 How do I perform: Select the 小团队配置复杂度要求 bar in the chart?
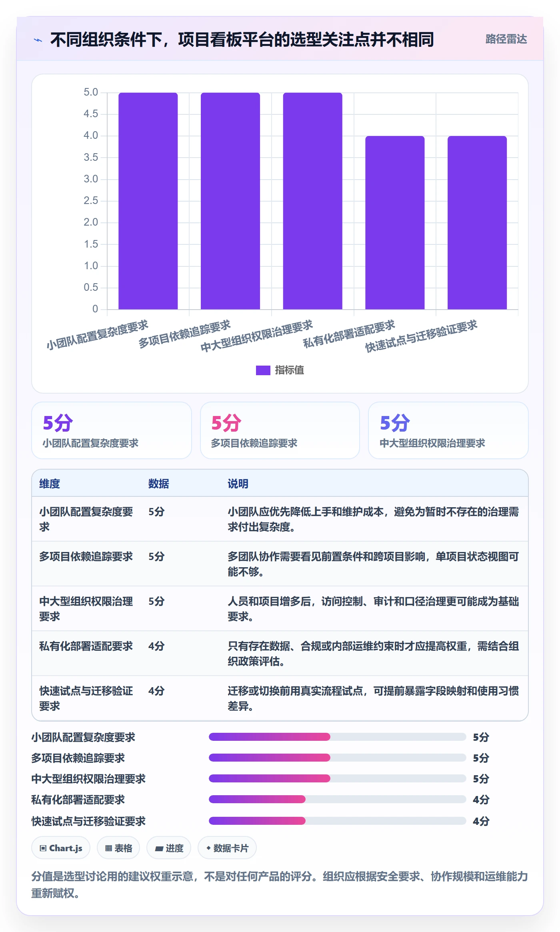click(148, 201)
